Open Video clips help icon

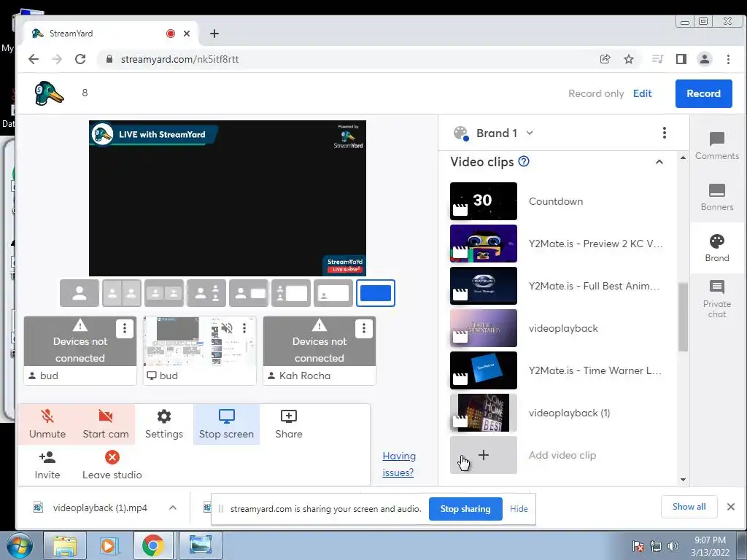pos(524,161)
